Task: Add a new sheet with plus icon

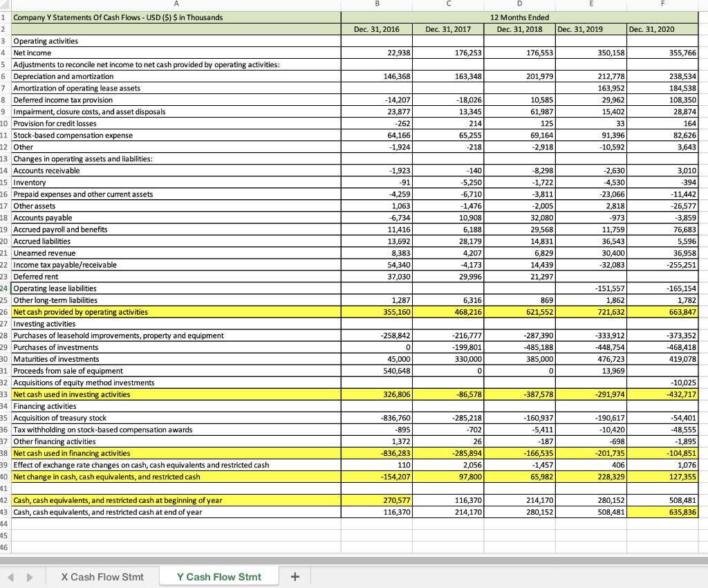Action: [295, 577]
